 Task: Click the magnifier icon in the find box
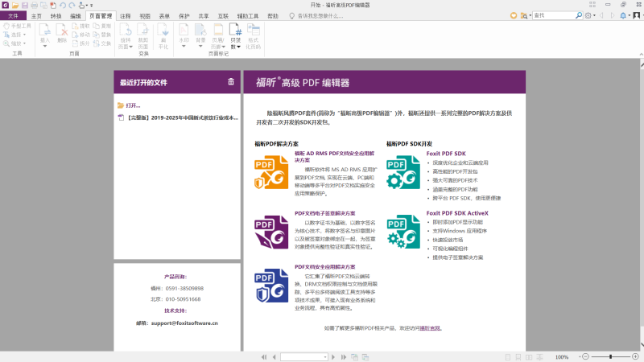579,15
